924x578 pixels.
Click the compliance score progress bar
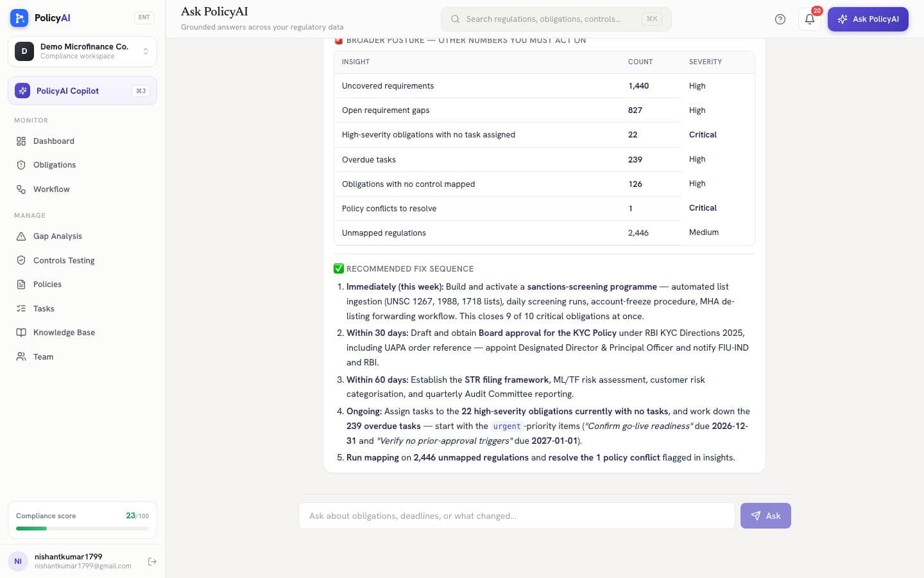pyautogui.click(x=82, y=529)
